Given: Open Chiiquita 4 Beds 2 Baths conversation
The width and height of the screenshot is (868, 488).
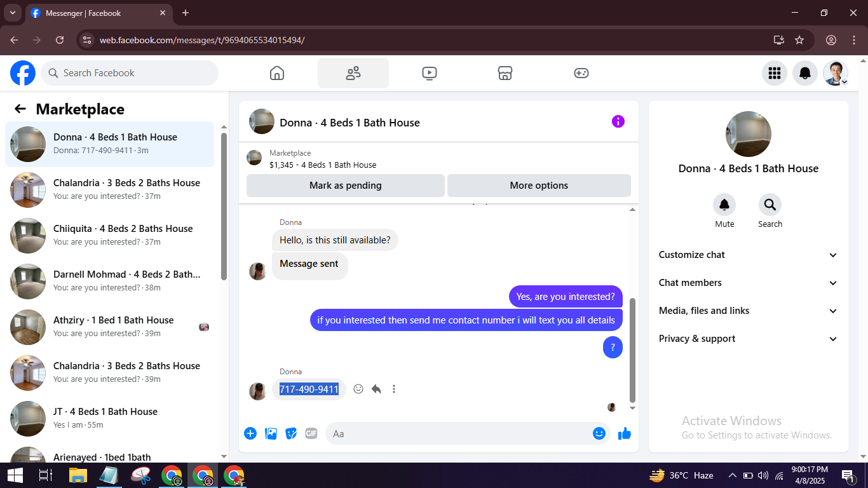Looking at the screenshot, I should click(110, 236).
